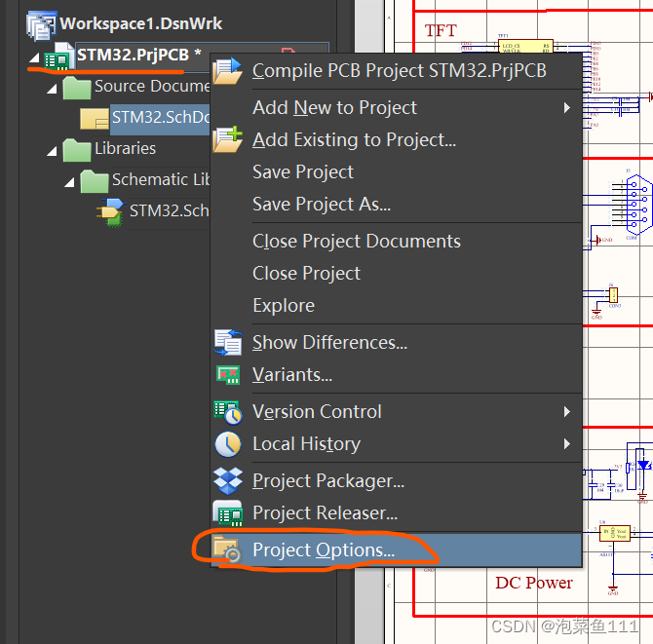653x644 pixels.
Task: Click the Local History clock icon
Action: tap(228, 444)
